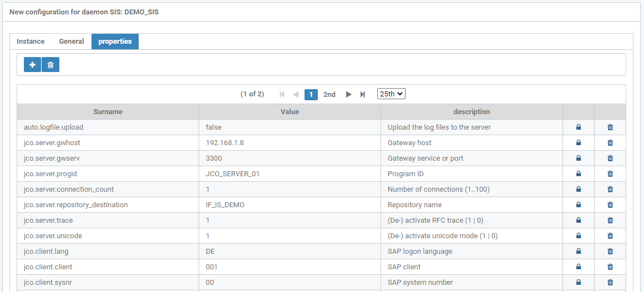This screenshot has height=292, width=644.
Task: Delete the jco.client.lang property row
Action: (610, 252)
